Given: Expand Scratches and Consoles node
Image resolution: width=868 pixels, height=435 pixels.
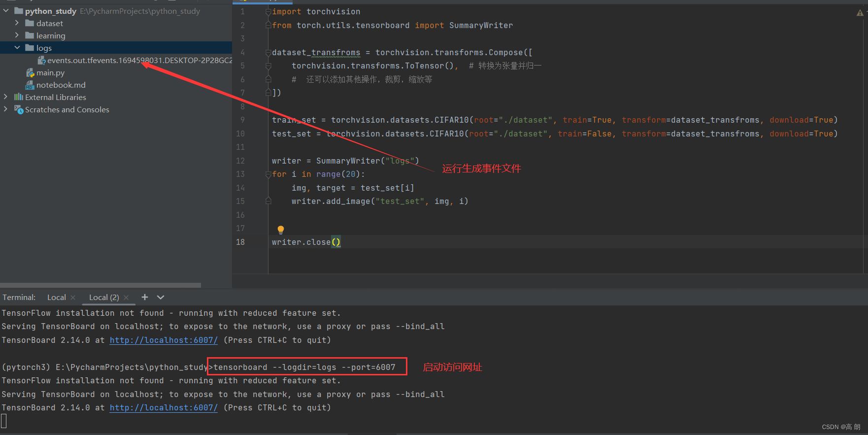Looking at the screenshot, I should pyautogui.click(x=5, y=109).
